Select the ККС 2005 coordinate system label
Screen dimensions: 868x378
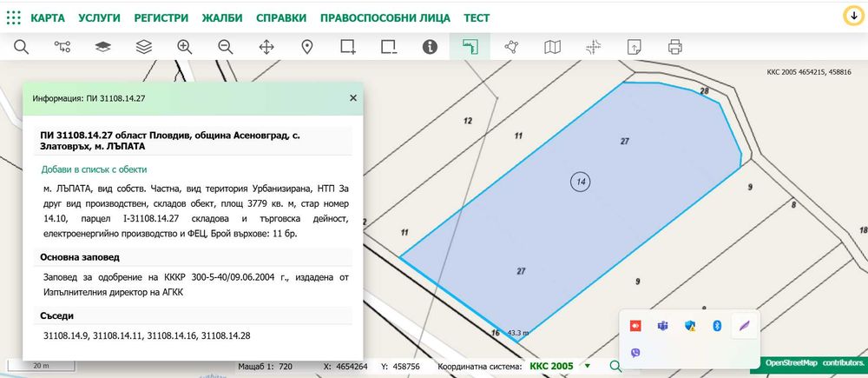(x=551, y=366)
